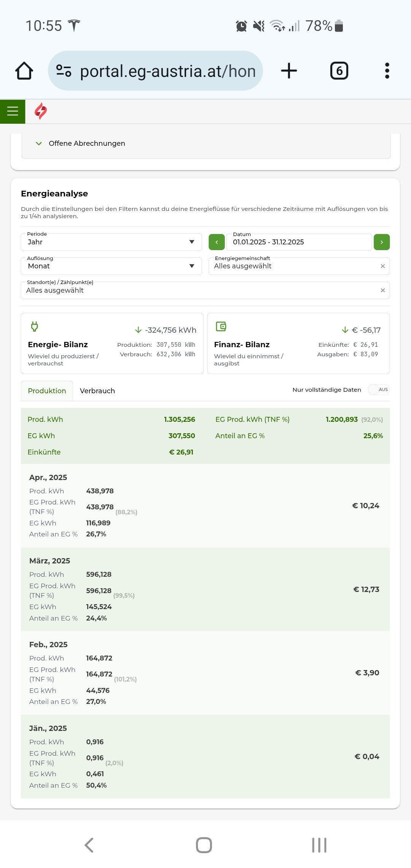Clear the Energiegemeinschaft selection

click(x=382, y=266)
